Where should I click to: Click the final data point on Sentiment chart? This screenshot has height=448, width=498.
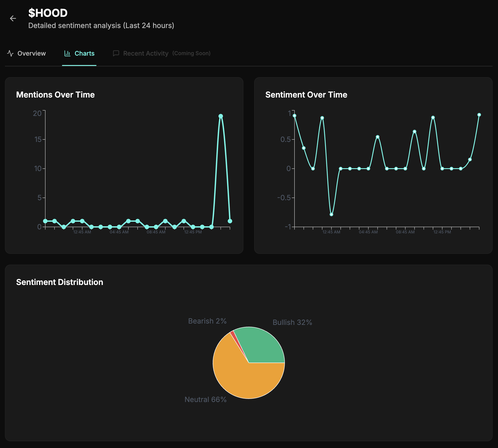tap(479, 115)
